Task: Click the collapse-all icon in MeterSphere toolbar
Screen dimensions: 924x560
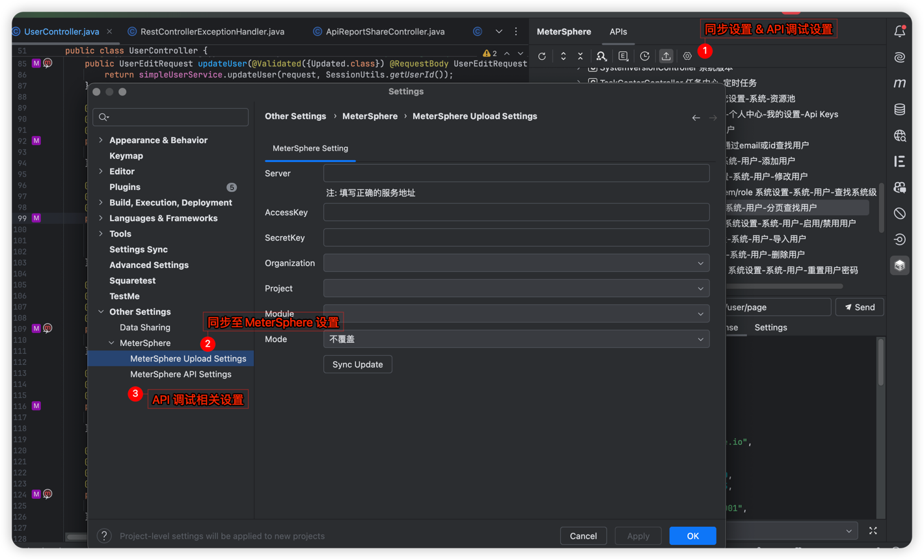Action: click(x=580, y=57)
